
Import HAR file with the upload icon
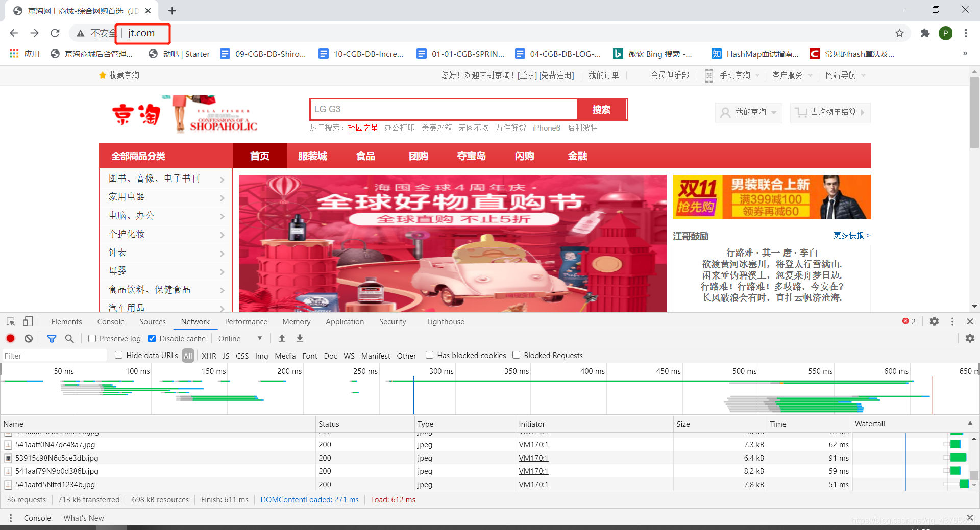tap(282, 338)
